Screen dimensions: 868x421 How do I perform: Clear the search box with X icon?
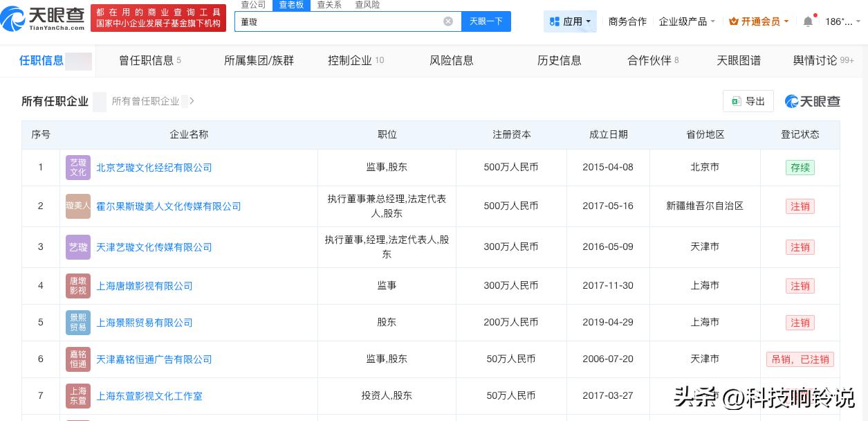click(447, 21)
